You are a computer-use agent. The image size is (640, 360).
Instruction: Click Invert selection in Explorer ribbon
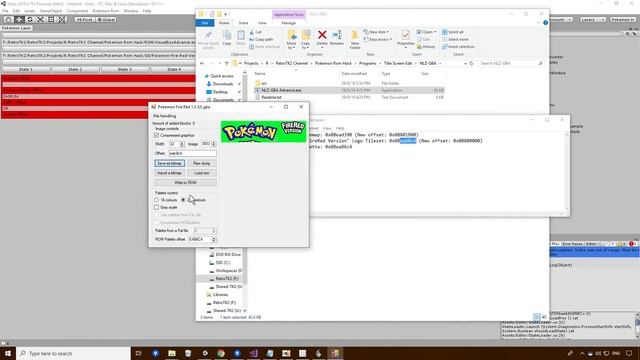pos(458,47)
